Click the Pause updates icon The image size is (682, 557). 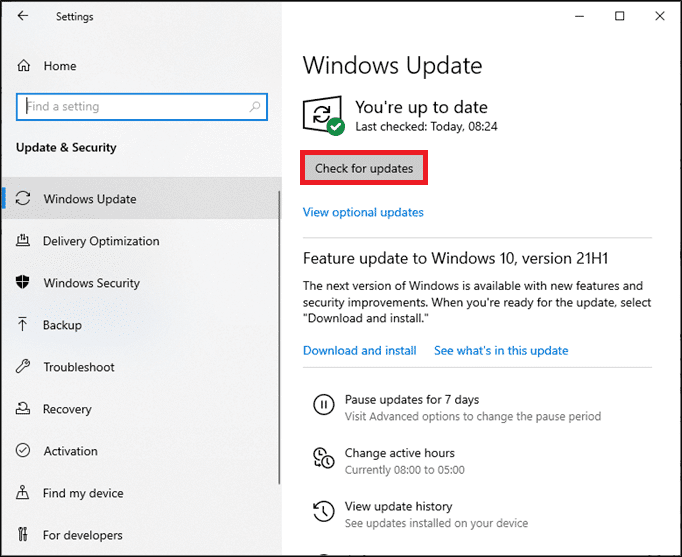click(323, 405)
